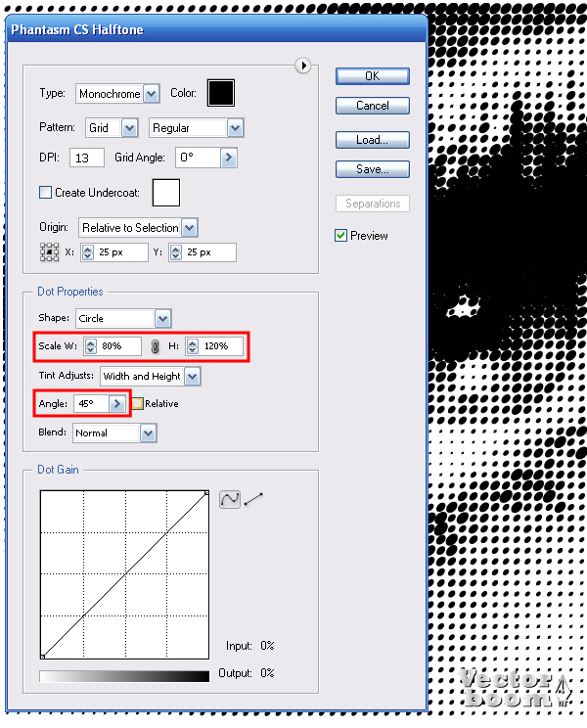This screenshot has width=587, height=728.
Task: Click the Y origin stepper arrows
Action: pyautogui.click(x=175, y=252)
